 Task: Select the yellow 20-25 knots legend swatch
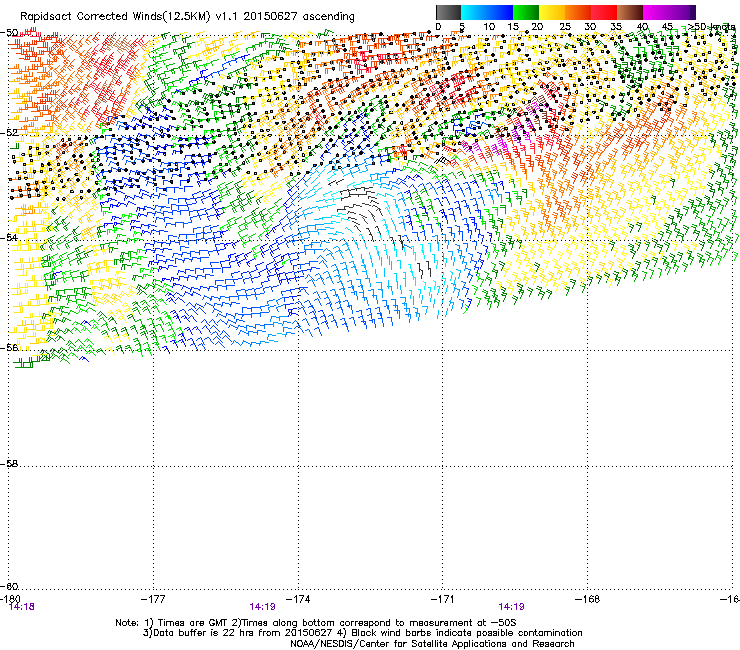tap(552, 12)
